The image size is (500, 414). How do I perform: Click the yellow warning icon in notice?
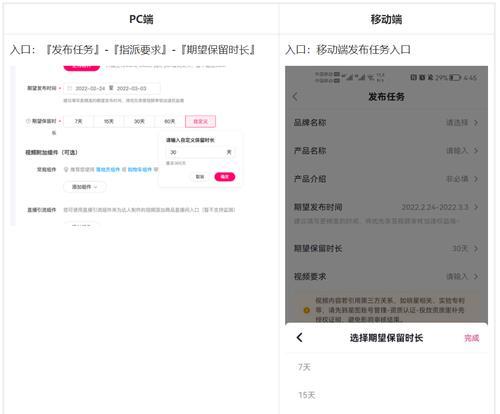(307, 310)
